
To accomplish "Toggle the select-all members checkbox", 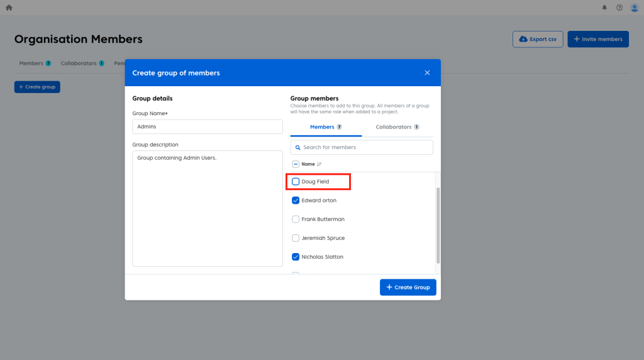I will pyautogui.click(x=296, y=164).
